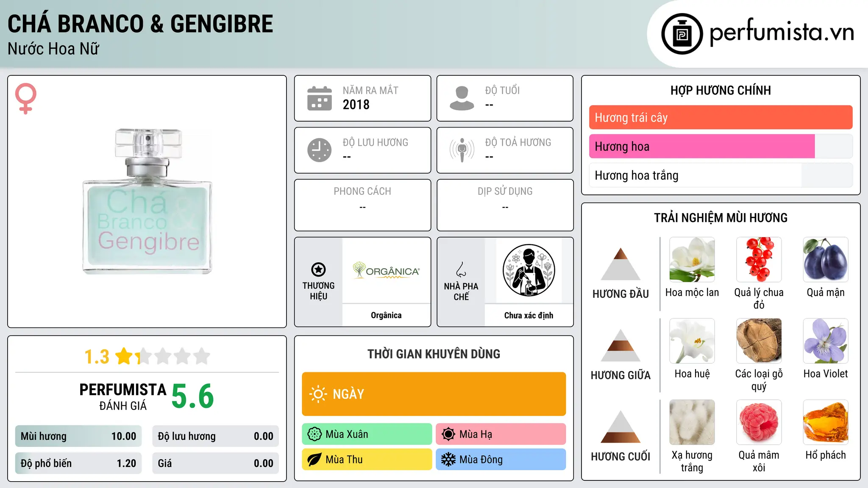The image size is (868, 488).
Task: Open the Hoa huệ note image
Action: coord(692,341)
